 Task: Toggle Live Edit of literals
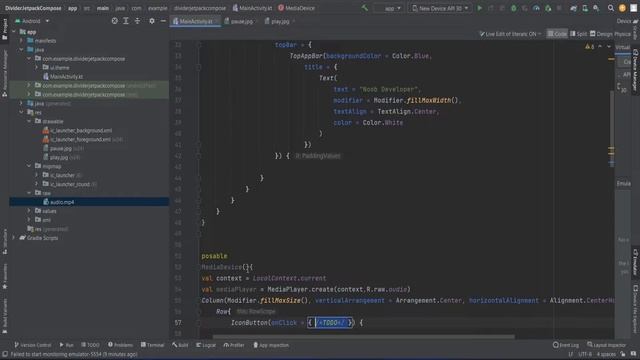510,34
